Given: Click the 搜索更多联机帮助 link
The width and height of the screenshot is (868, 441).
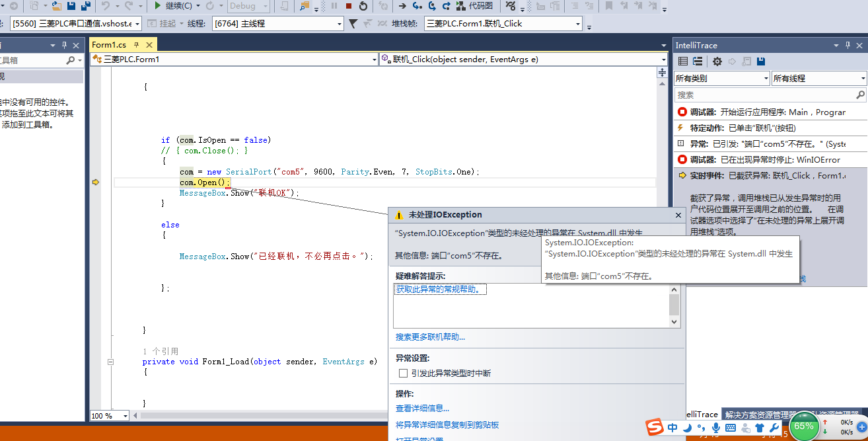Looking at the screenshot, I should click(430, 337).
